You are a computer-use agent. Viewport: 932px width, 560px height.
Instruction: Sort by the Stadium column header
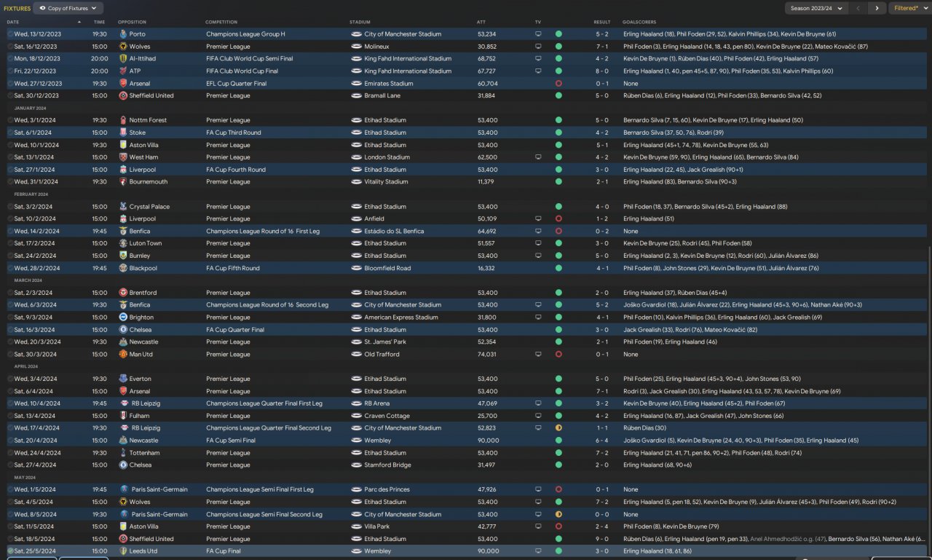click(x=360, y=22)
